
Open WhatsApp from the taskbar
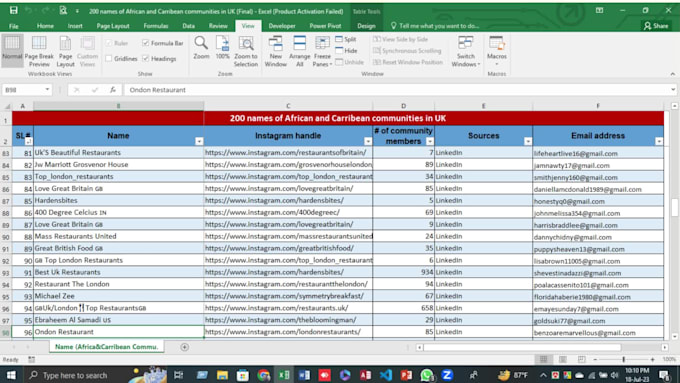427,375
